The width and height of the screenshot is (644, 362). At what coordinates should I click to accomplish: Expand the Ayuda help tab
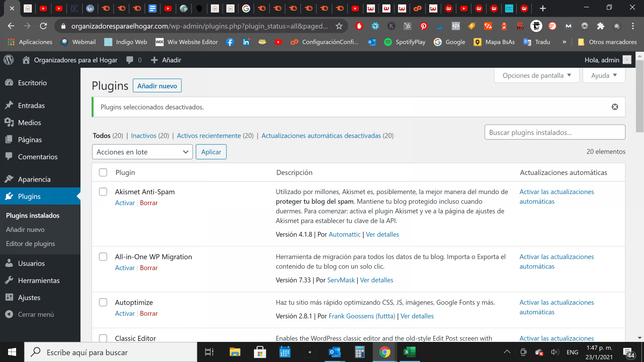coord(604,75)
